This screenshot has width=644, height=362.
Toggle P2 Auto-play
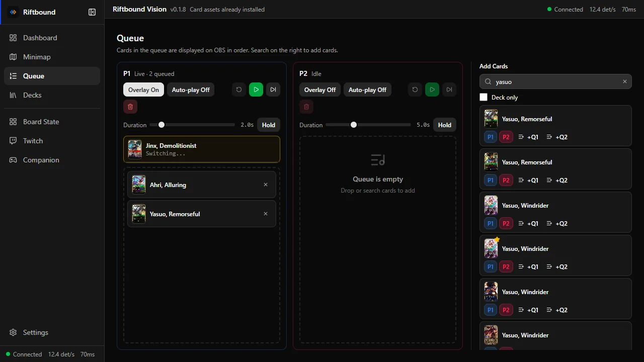click(x=367, y=90)
